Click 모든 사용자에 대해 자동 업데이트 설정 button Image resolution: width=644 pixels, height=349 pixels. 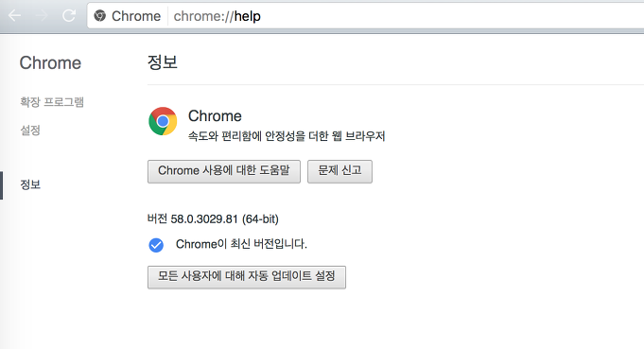(247, 277)
